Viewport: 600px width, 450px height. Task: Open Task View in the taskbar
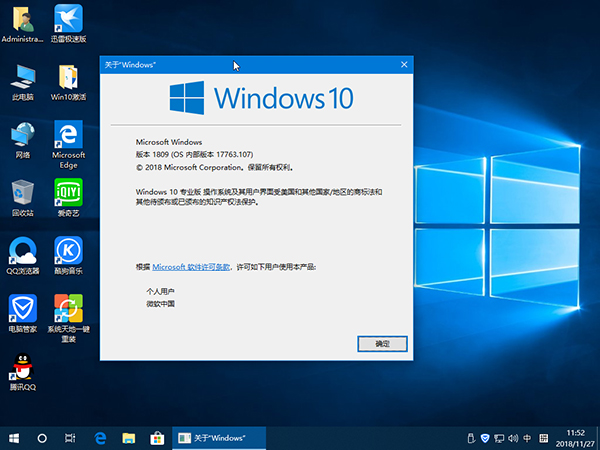(70, 438)
